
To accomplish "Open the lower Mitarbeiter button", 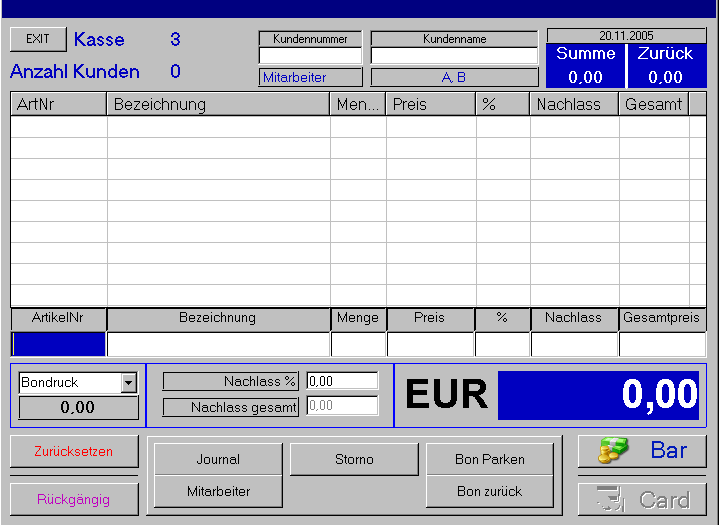I will (x=218, y=491).
